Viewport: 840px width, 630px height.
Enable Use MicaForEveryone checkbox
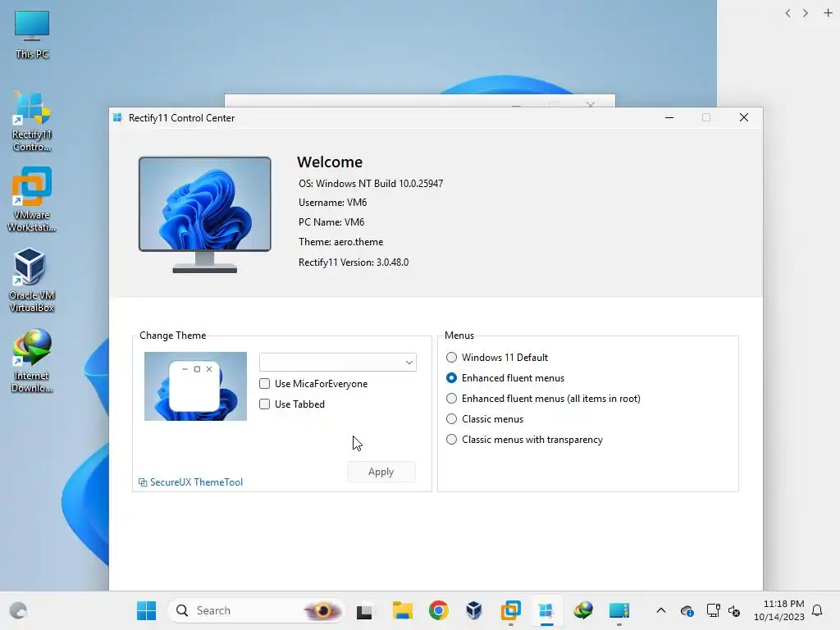(265, 384)
